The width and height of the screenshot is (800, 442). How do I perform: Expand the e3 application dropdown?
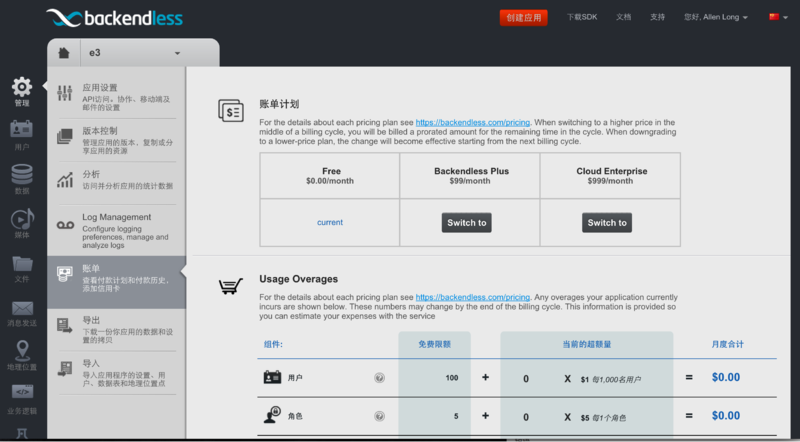(177, 53)
